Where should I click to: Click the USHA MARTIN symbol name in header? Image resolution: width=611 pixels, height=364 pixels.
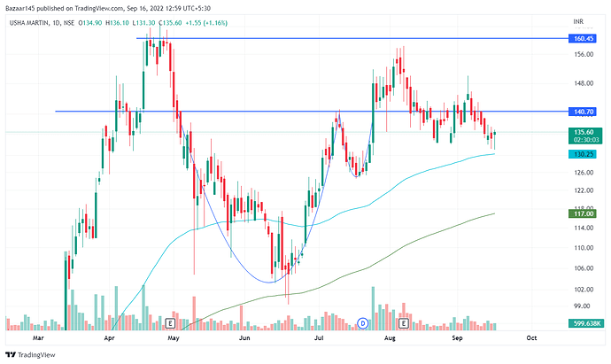coord(29,23)
